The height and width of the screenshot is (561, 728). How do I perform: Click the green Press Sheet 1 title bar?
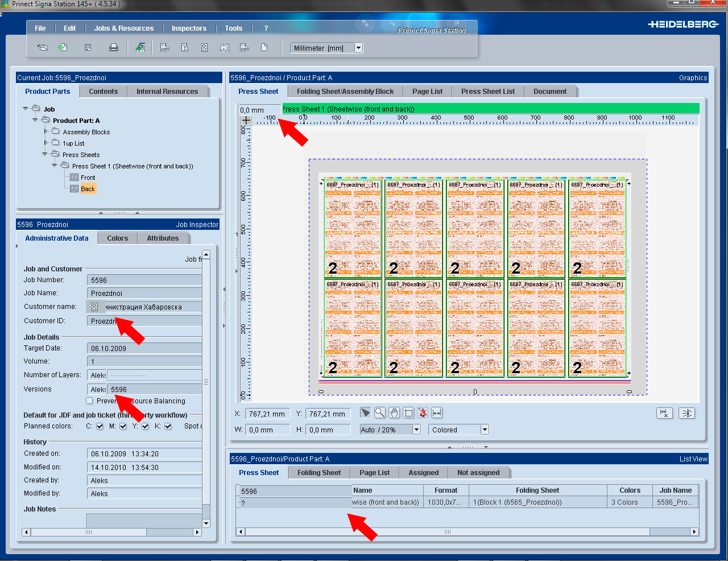(490, 109)
